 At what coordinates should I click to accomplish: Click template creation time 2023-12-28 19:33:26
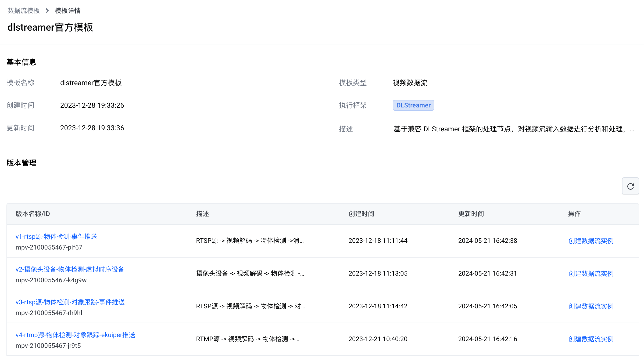click(x=92, y=105)
